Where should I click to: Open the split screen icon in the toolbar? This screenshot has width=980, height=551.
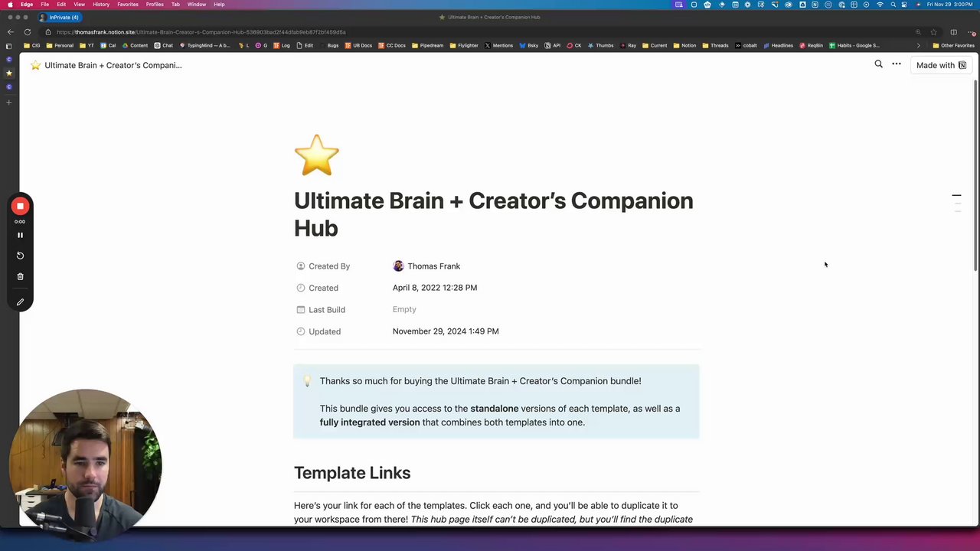(x=953, y=32)
